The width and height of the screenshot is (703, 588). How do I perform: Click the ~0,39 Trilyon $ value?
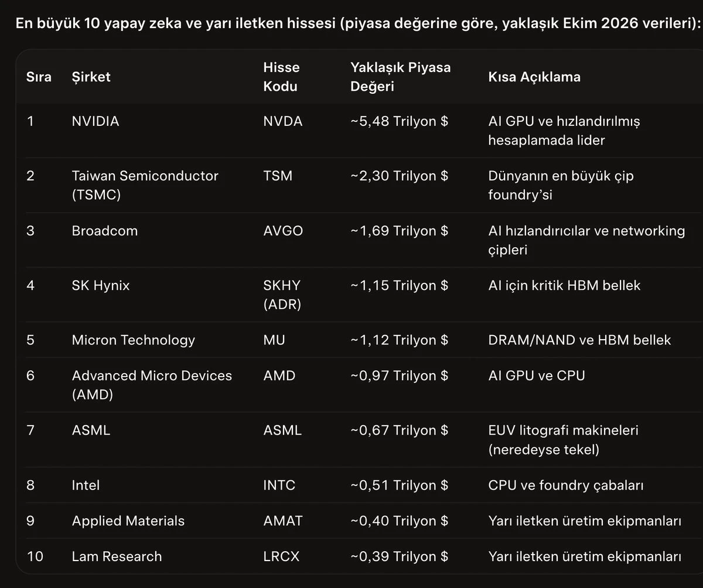[x=400, y=556]
